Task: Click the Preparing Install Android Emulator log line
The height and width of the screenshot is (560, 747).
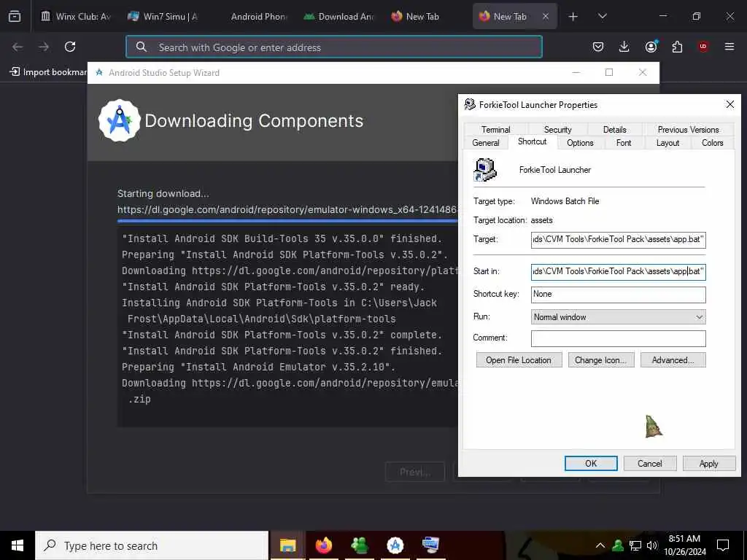Action: coord(258,367)
